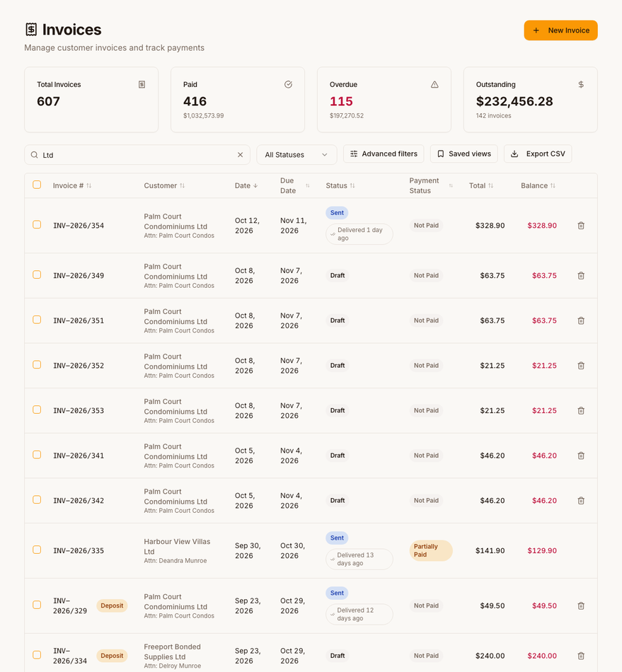
Task: Check the box for INV-2026/342
Action: [37, 499]
